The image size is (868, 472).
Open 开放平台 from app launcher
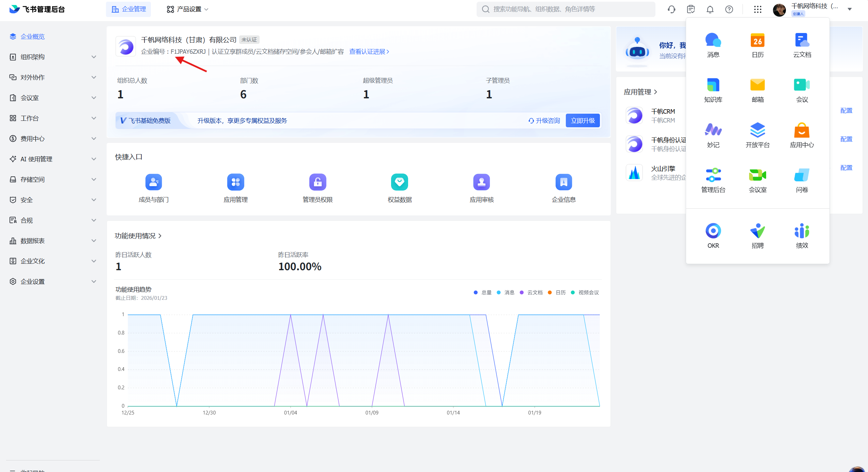757,130
